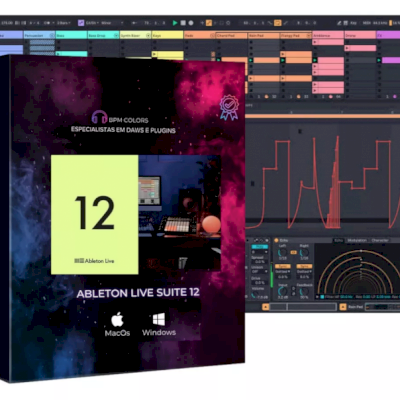Open the Unison dropdown set to Off
Viewport: 400px width, 400px height.
[260, 272]
